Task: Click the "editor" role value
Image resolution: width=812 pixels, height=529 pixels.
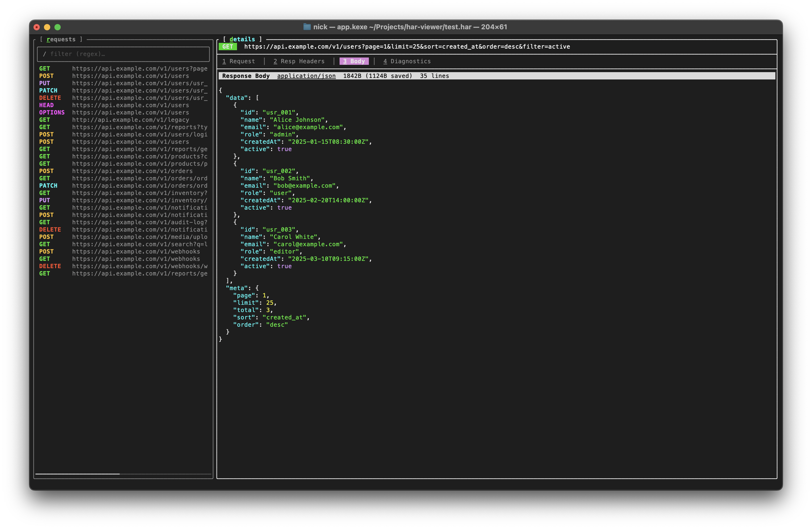Action: [284, 251]
